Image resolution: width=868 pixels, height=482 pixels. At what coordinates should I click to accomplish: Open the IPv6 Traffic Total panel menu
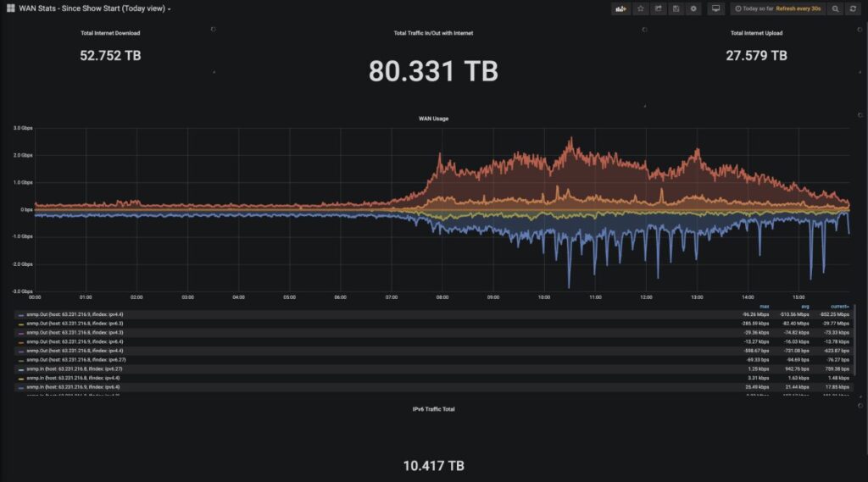(433, 409)
